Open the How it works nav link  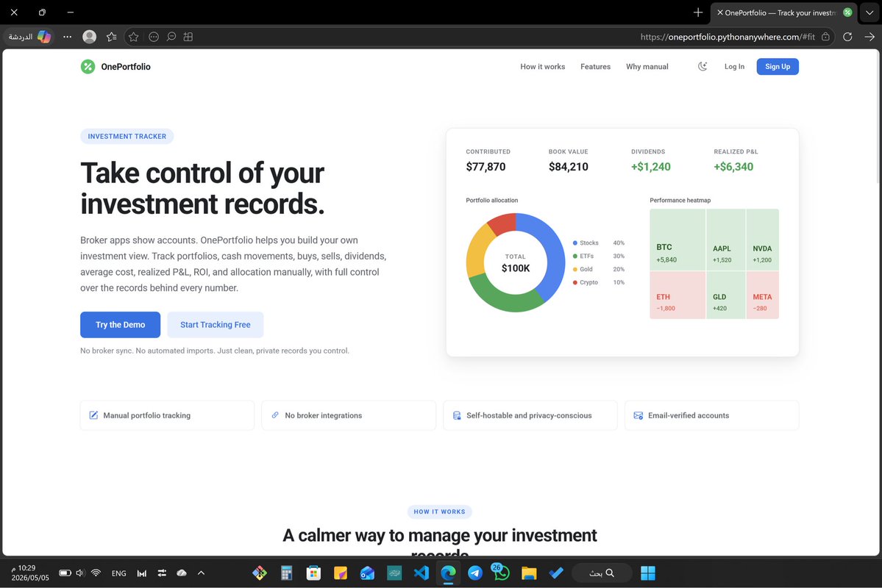(x=542, y=66)
